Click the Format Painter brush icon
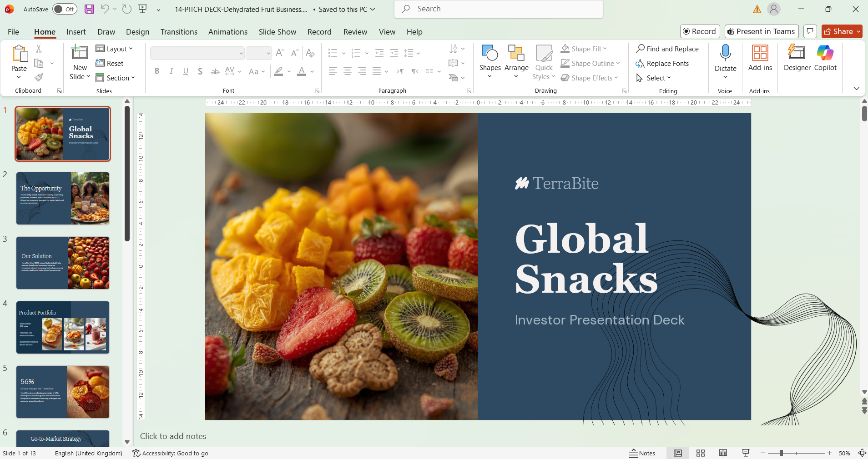868x459 pixels. tap(39, 78)
